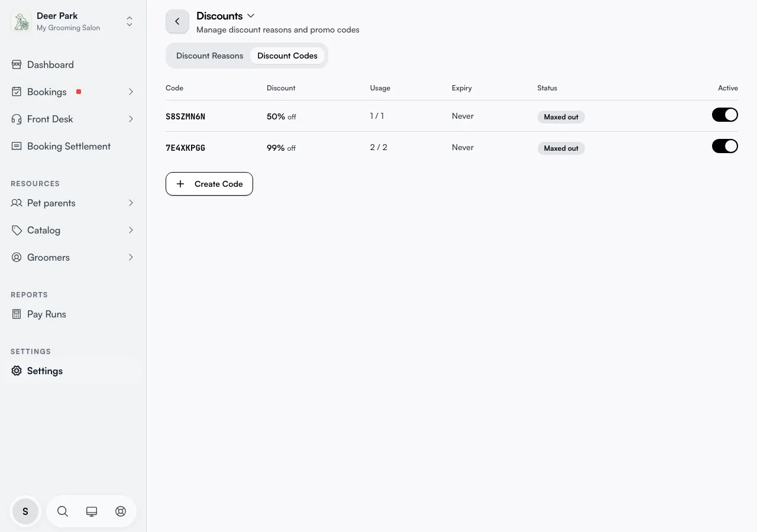Click the Expiry column header
The image size is (757, 532).
(462, 88)
